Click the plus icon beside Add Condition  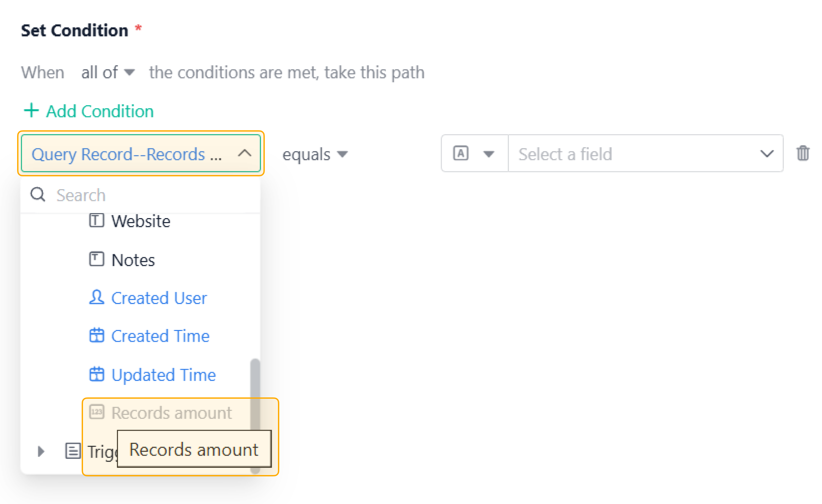point(32,110)
